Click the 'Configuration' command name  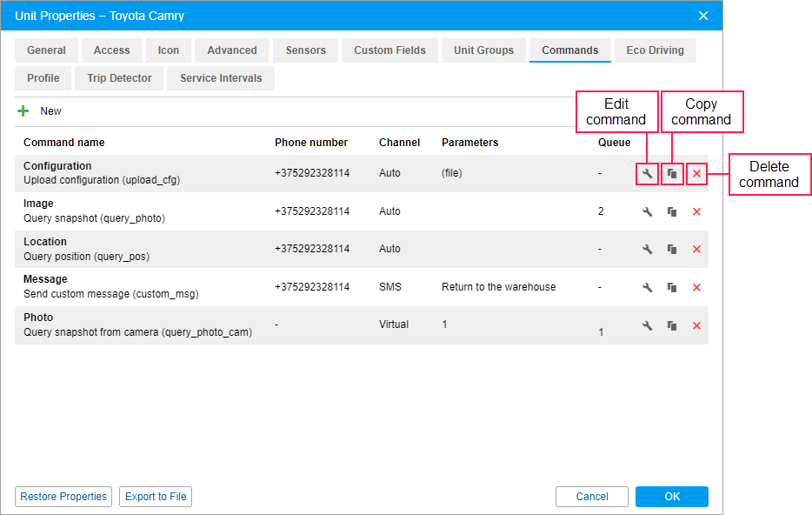click(57, 166)
